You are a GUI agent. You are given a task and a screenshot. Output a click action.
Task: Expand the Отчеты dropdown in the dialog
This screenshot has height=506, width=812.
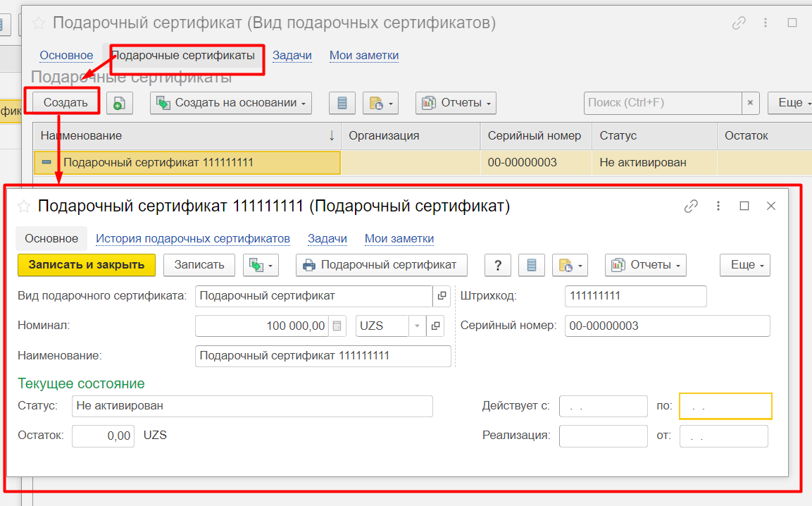[645, 265]
